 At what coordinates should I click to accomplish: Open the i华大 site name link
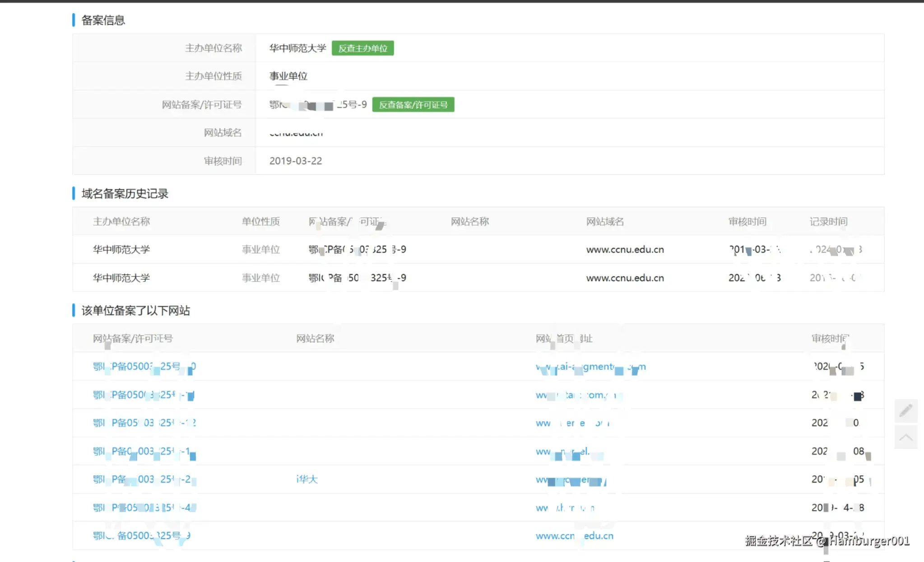pyautogui.click(x=307, y=479)
